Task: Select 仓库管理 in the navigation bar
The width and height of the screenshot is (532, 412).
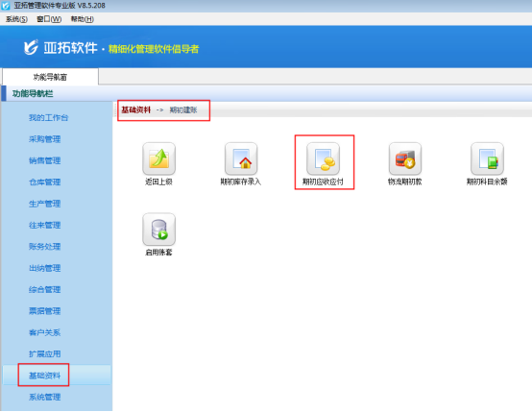Action: (45, 182)
